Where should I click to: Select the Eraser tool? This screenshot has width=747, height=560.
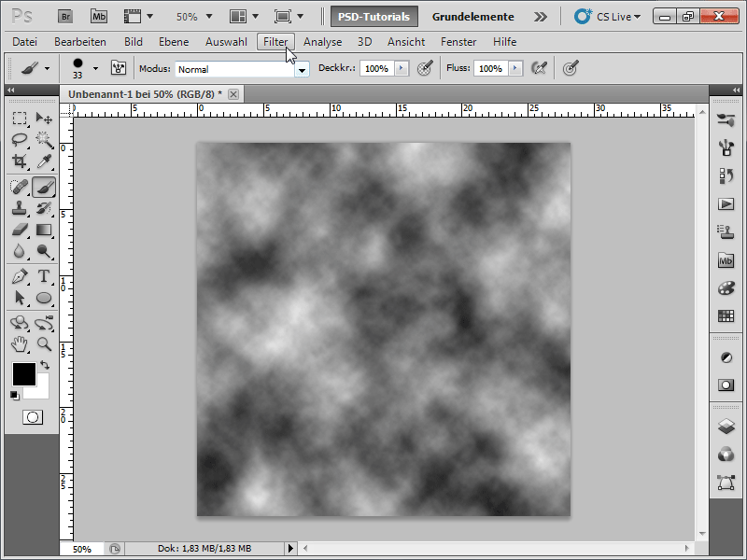(x=20, y=230)
